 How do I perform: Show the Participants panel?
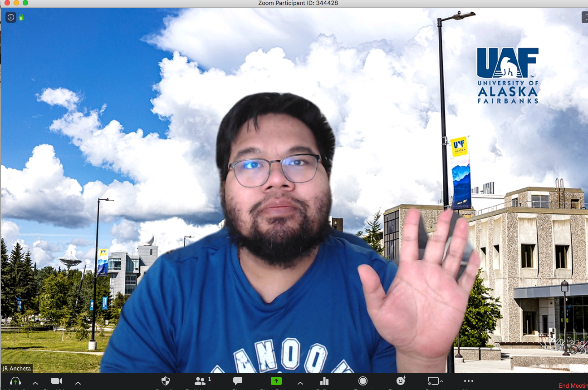click(201, 381)
